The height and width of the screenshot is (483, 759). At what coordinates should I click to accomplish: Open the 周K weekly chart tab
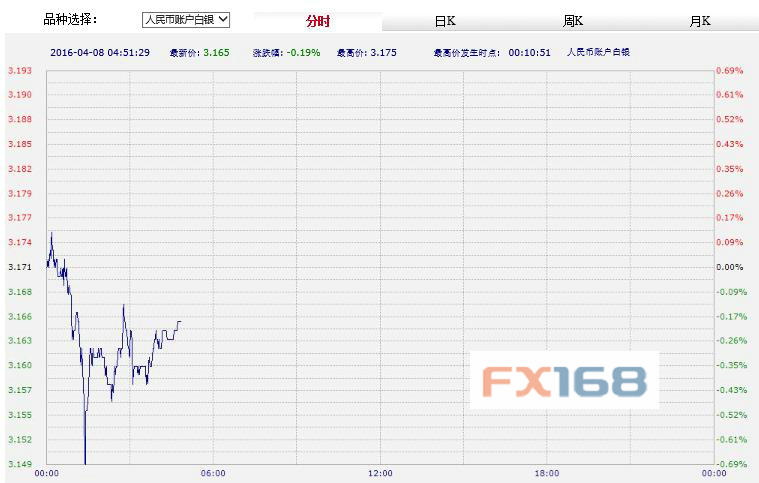click(x=572, y=21)
